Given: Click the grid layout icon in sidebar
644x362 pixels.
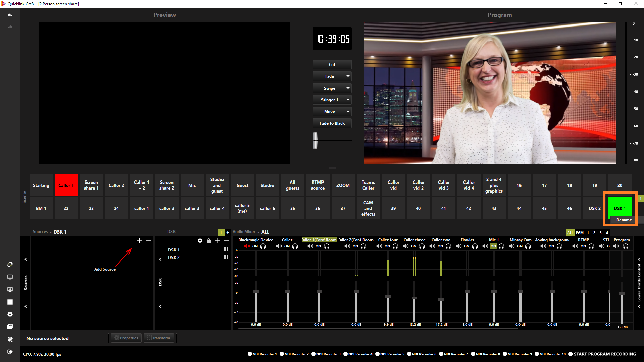Looking at the screenshot, I should coord(10,302).
